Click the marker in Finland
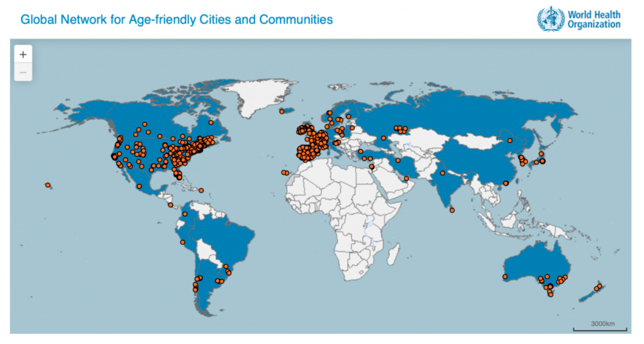Viewport: 644px width, 344px height. (349, 116)
